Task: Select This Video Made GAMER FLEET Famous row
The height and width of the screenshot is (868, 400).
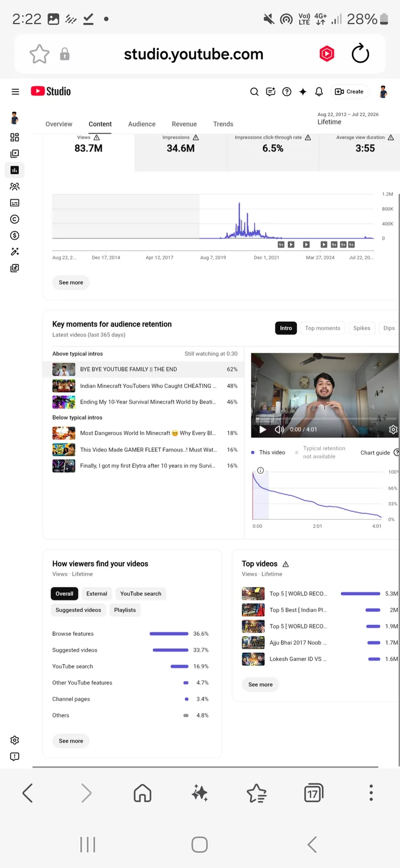Action: click(145, 450)
